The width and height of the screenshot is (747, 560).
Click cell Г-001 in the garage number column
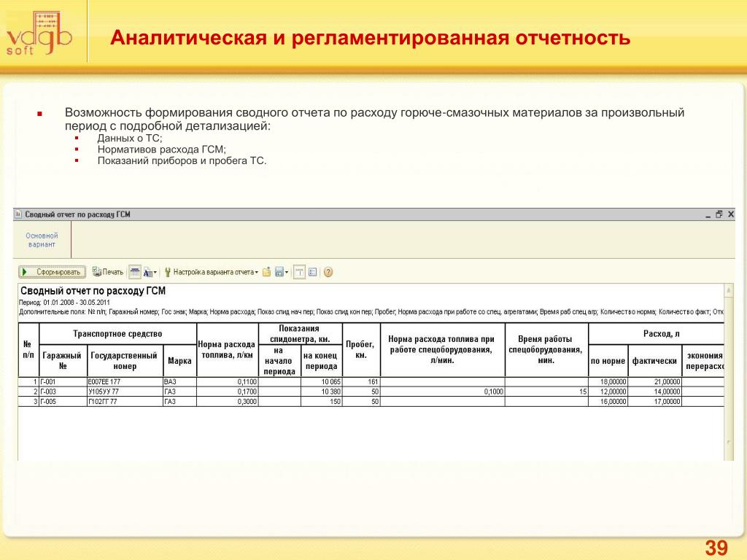(x=63, y=382)
